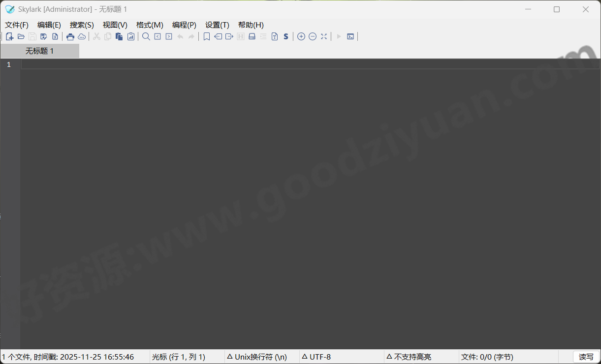Click the terminal icon at the toolbar's right end
This screenshot has height=364, width=601.
(x=350, y=36)
